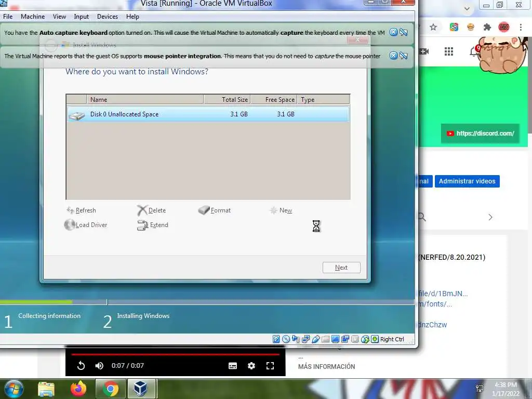Screen dimensions: 532x399
Task: Suppress future mouse pointer integration messages
Action: coord(403,55)
